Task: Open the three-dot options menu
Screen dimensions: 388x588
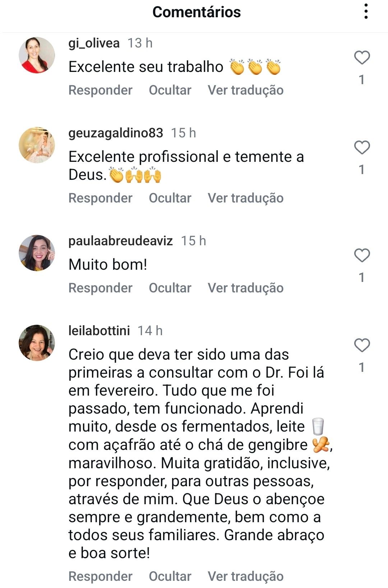Action: pyautogui.click(x=366, y=12)
